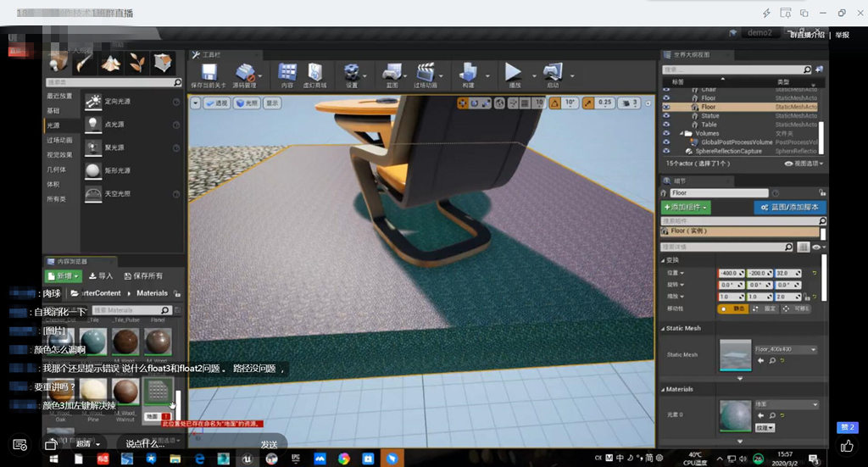Click the Add Component (添加组件) green button

coord(686,208)
